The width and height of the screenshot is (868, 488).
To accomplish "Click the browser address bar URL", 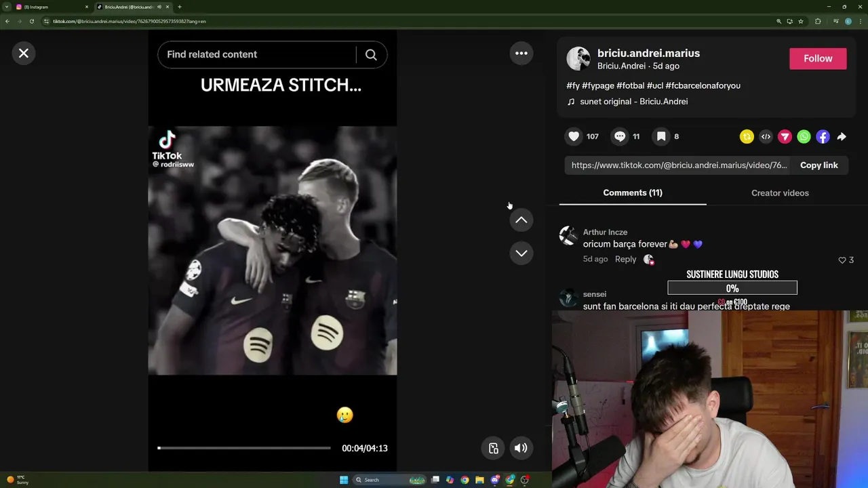I will [x=129, y=21].
